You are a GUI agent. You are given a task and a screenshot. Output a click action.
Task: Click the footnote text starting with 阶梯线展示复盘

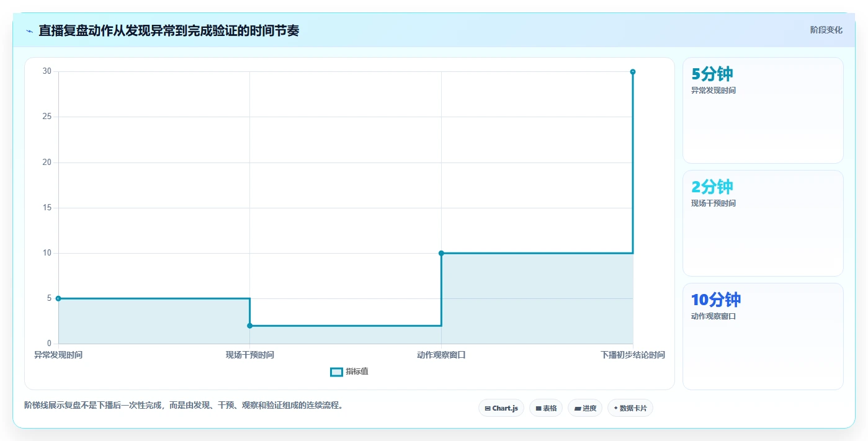(184, 405)
